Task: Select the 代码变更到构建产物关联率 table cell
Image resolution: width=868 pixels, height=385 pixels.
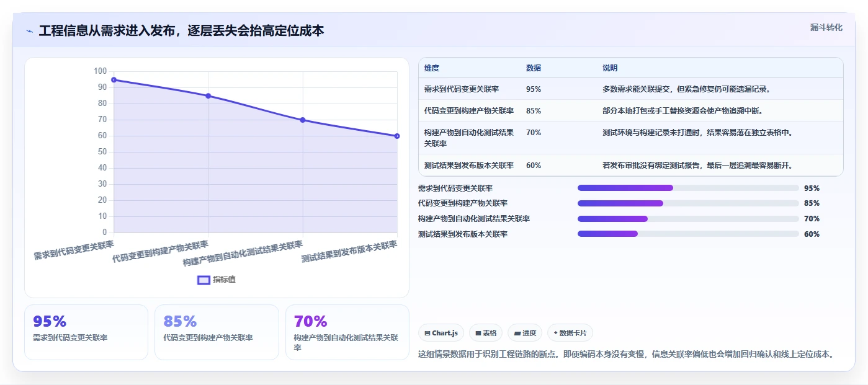Action: point(469,111)
